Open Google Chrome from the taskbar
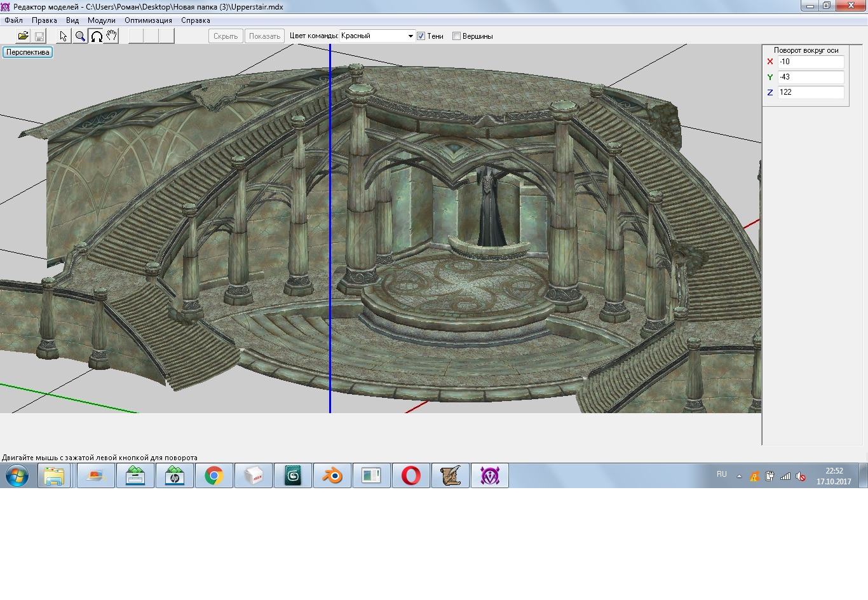The image size is (868, 600). pyautogui.click(x=214, y=475)
